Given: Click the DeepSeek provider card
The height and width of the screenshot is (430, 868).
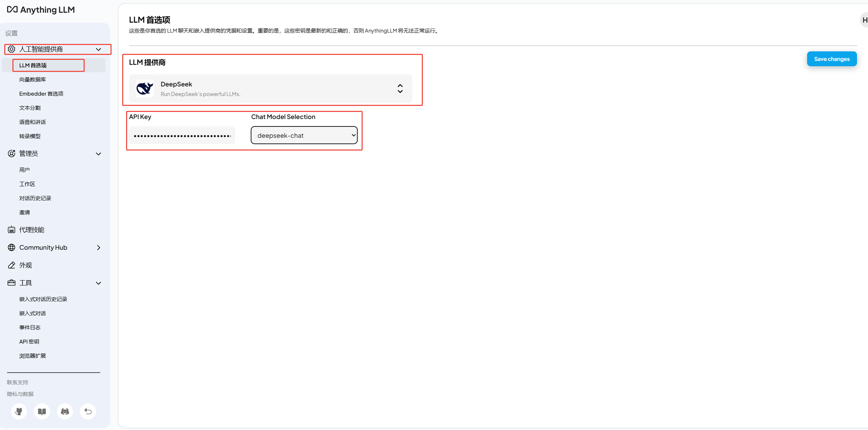Looking at the screenshot, I should (x=271, y=89).
